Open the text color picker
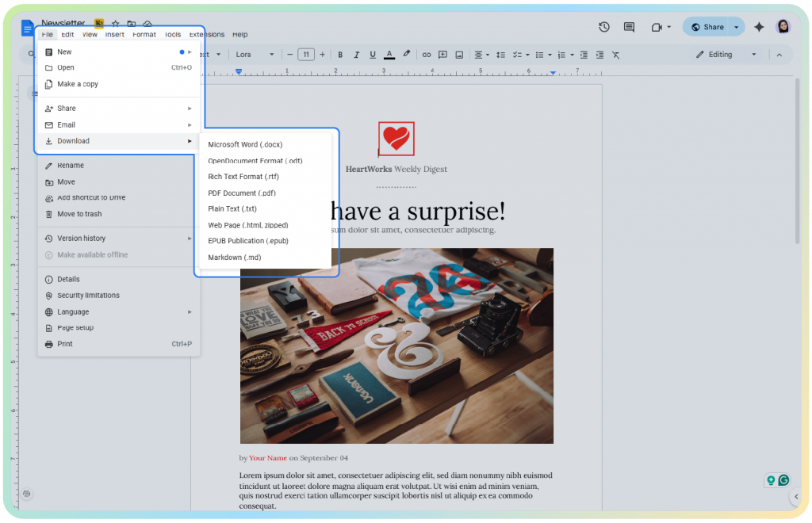Screen dimensions: 812x523 point(389,55)
